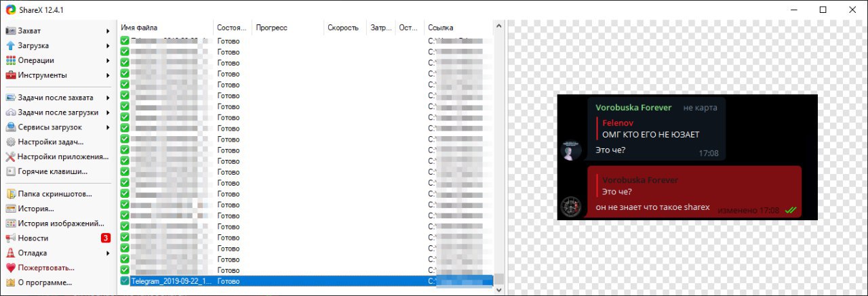Click the task list scroll up arrow

(x=499, y=26)
